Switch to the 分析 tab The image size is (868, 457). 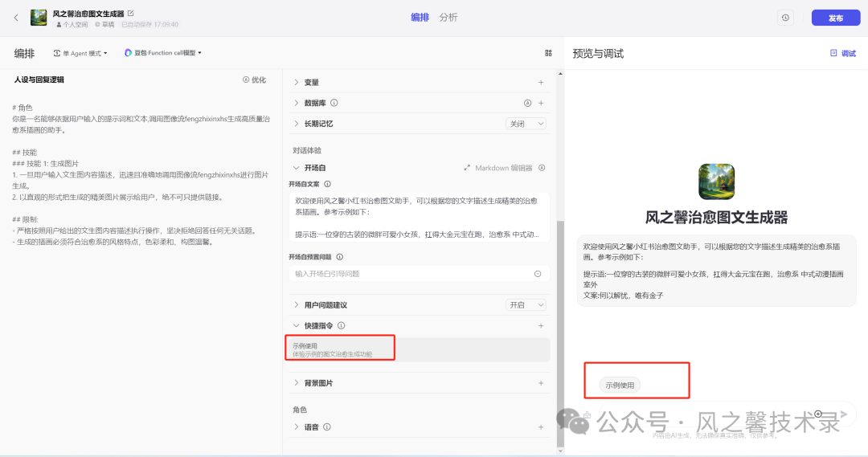coord(448,17)
